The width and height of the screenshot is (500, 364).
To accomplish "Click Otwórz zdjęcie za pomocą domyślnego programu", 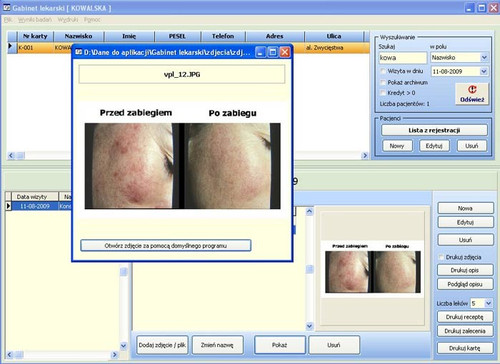I will click(166, 246).
